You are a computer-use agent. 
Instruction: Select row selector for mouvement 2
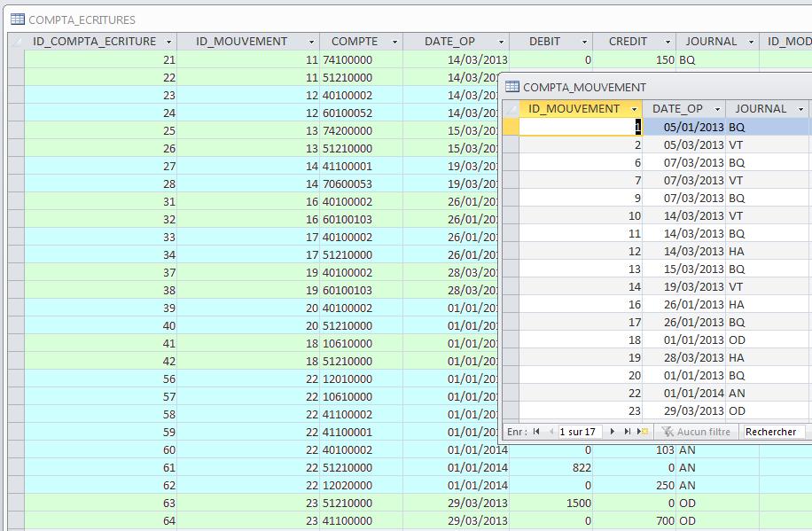tap(511, 144)
